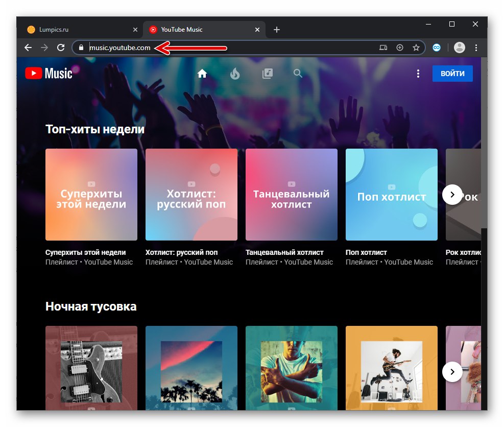The image size is (504, 427).
Task: Open the Chrome profile avatar
Action: coord(460,48)
